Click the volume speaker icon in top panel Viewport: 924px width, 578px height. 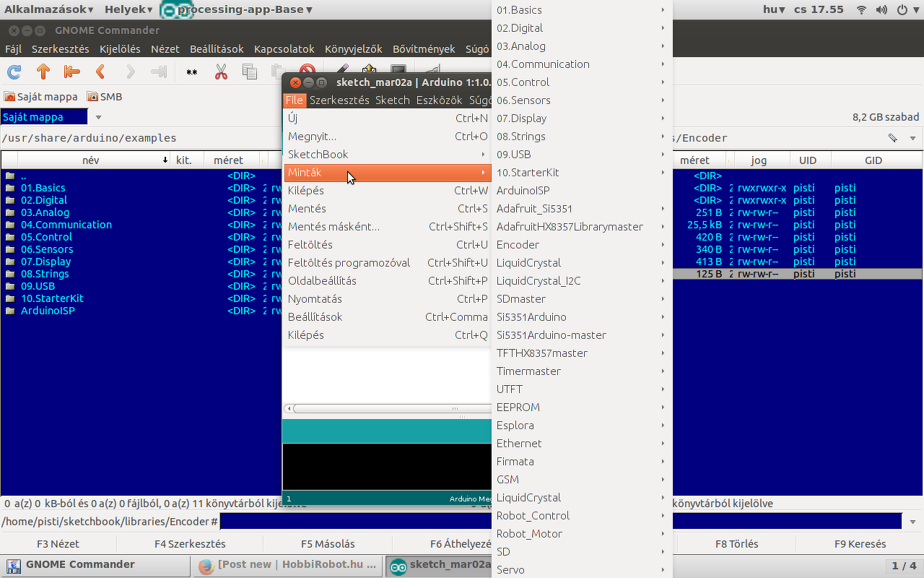click(x=881, y=9)
